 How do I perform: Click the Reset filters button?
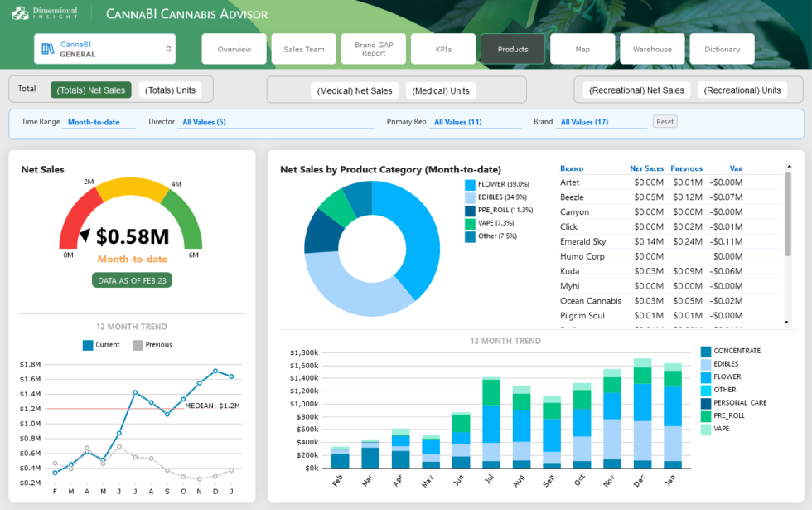coord(665,120)
